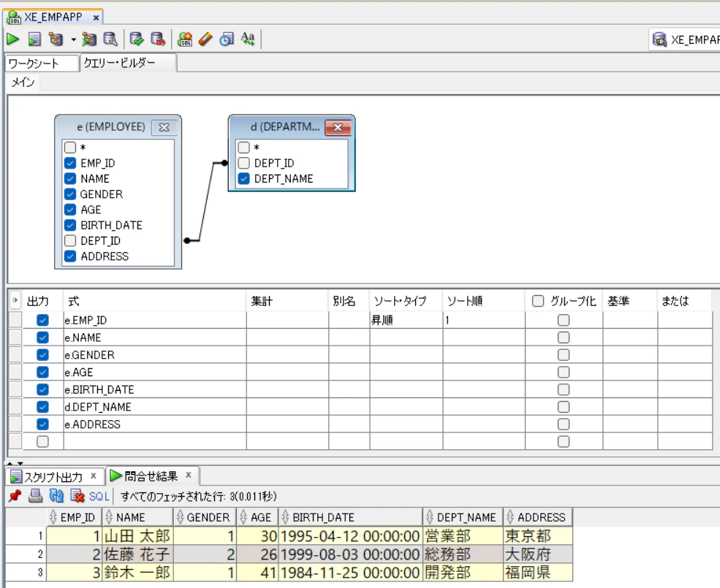
Task: Sort results by EMP_ID column header
Action: [75, 517]
